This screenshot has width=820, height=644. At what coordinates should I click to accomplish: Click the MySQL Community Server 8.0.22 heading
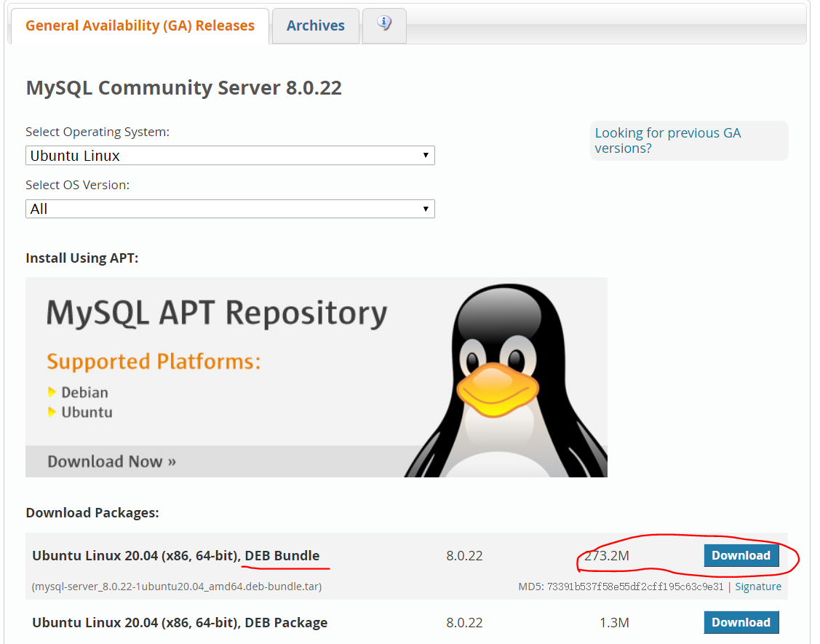coord(183,87)
